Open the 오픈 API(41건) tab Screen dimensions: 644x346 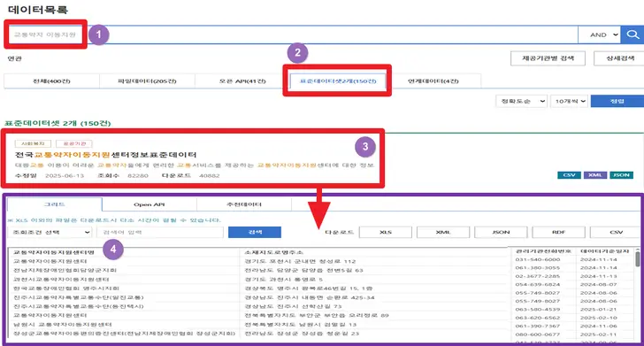point(242,81)
